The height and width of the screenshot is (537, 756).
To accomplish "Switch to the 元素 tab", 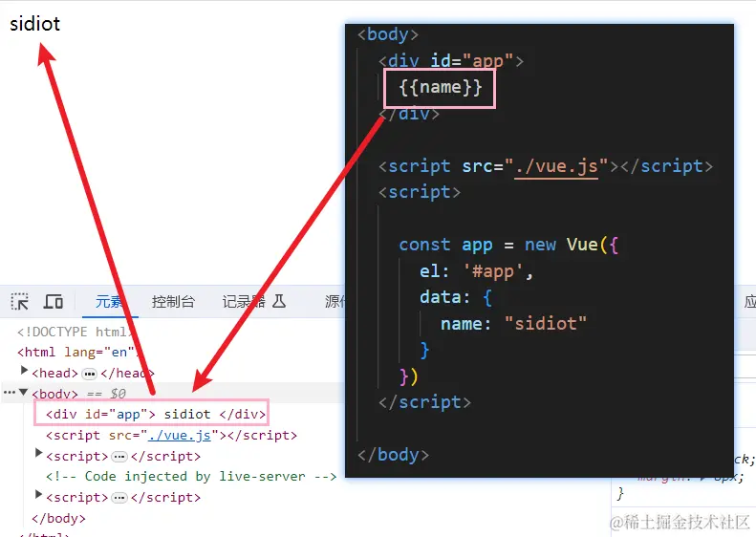I will [x=110, y=302].
